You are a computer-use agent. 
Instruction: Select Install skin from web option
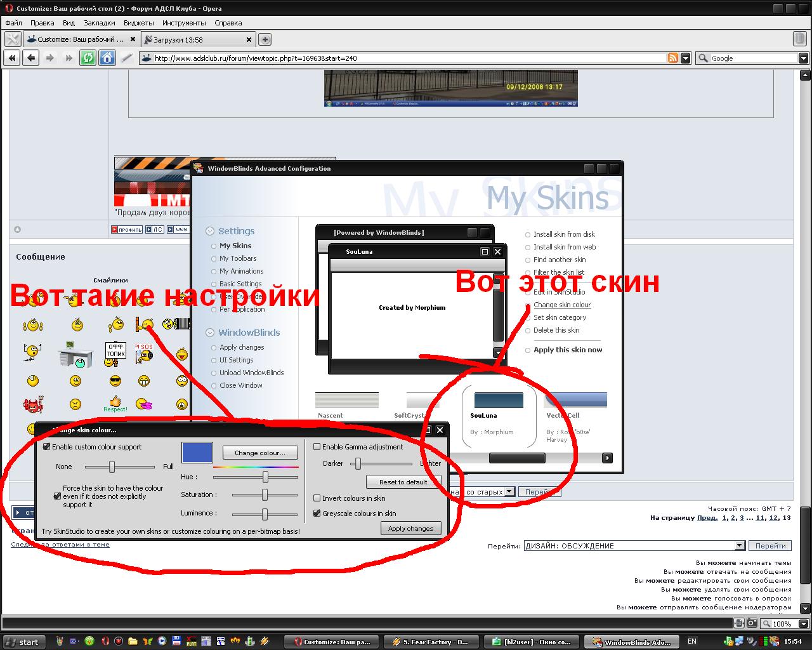565,247
